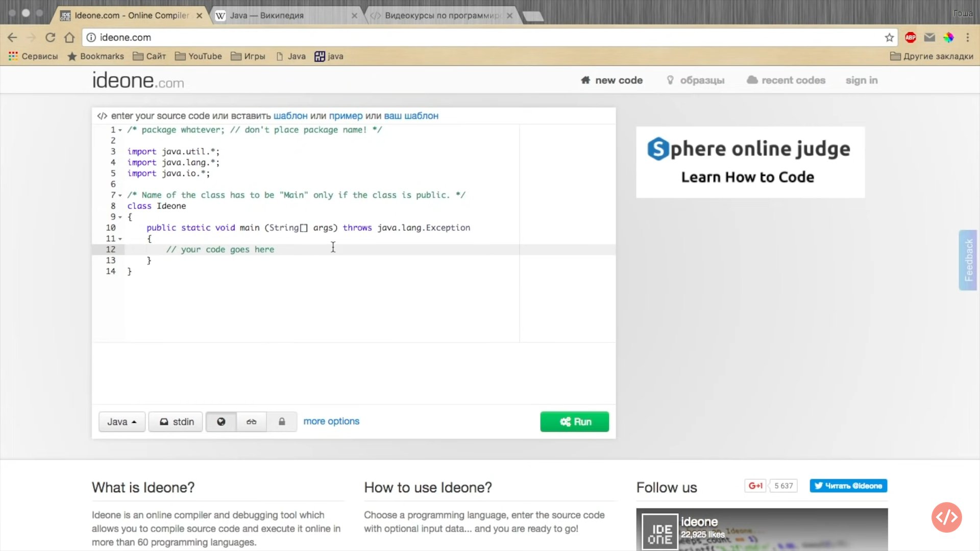This screenshot has width=980, height=551.
Task: Click the mail extension envelope icon
Action: coord(929,38)
